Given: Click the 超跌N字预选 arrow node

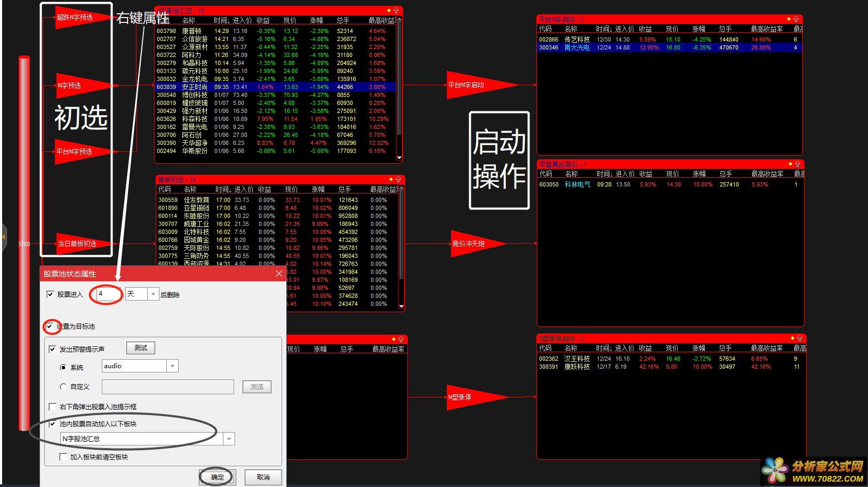Looking at the screenshot, I should click(77, 18).
